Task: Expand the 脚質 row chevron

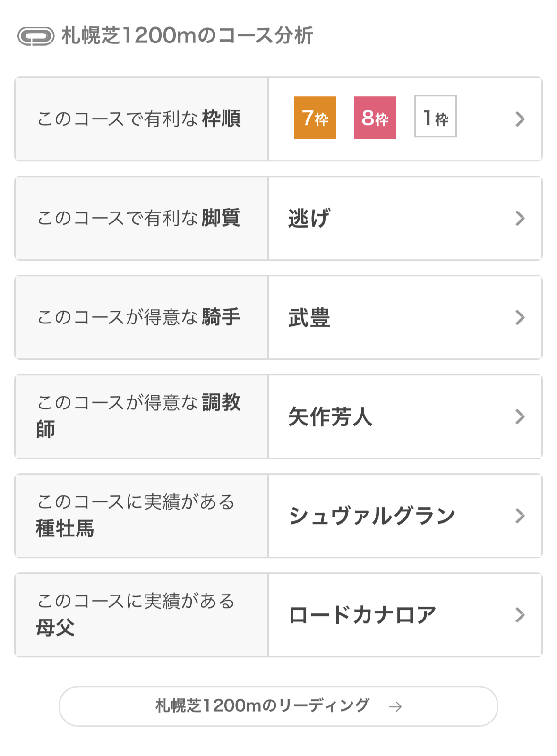Action: [x=520, y=218]
